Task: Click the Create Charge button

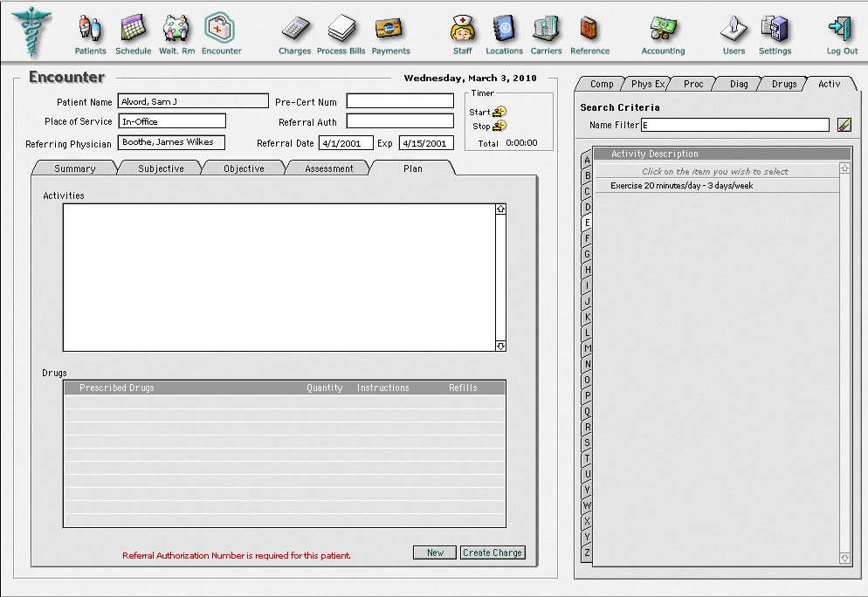Action: coord(493,552)
